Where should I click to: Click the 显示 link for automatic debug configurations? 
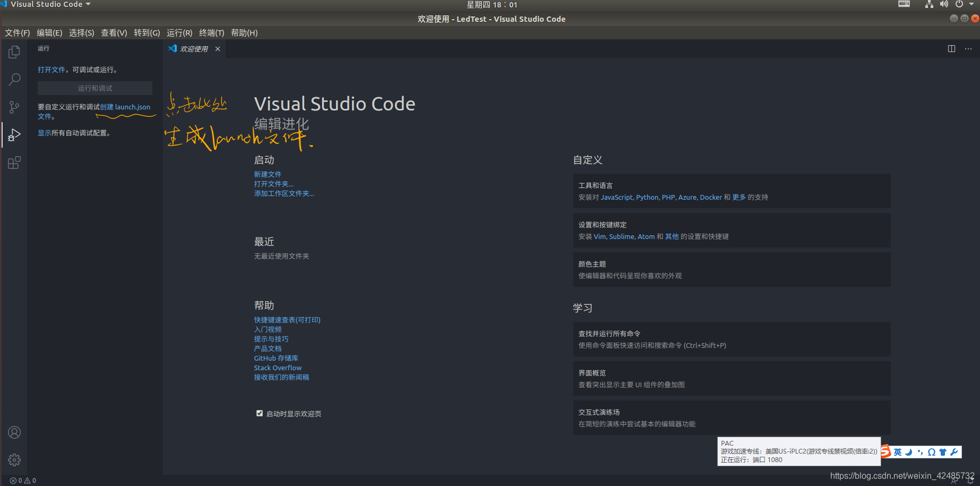(45, 133)
